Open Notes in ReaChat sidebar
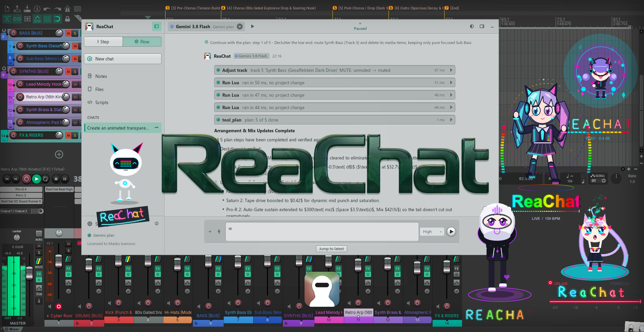The image size is (644, 332). click(x=101, y=76)
